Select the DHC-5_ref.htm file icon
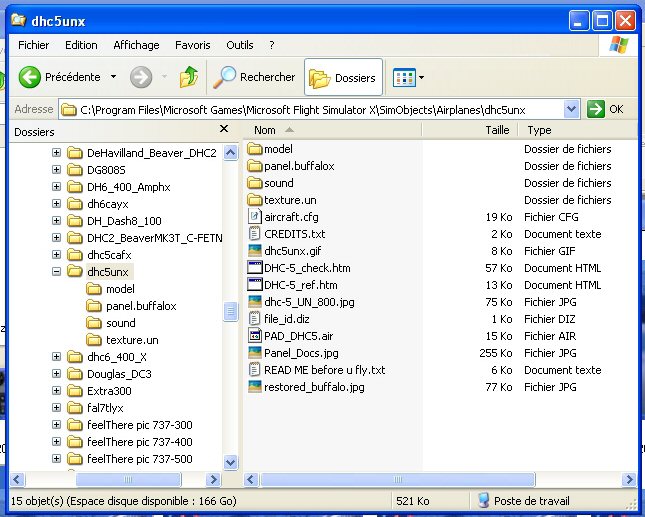The width and height of the screenshot is (645, 517). tap(255, 285)
